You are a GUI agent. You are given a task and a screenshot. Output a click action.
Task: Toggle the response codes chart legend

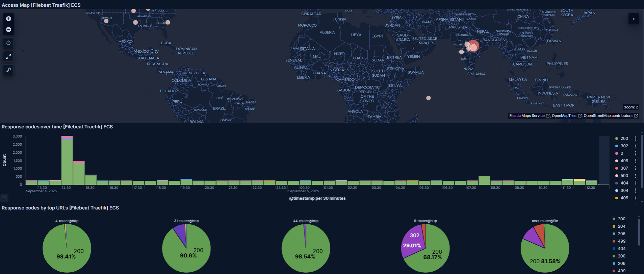click(4, 198)
